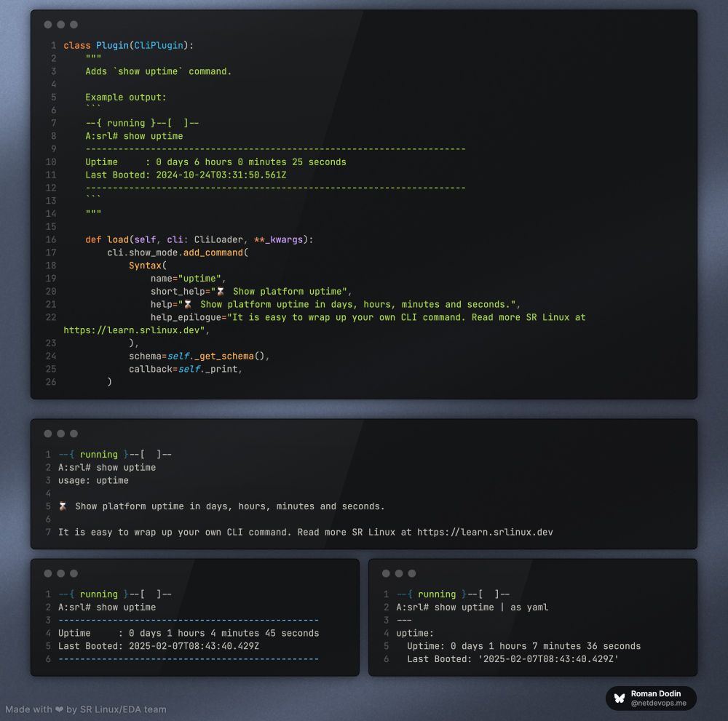Open the Roman Dodin author name
Viewport: 728px width, 721px height.
(x=656, y=693)
